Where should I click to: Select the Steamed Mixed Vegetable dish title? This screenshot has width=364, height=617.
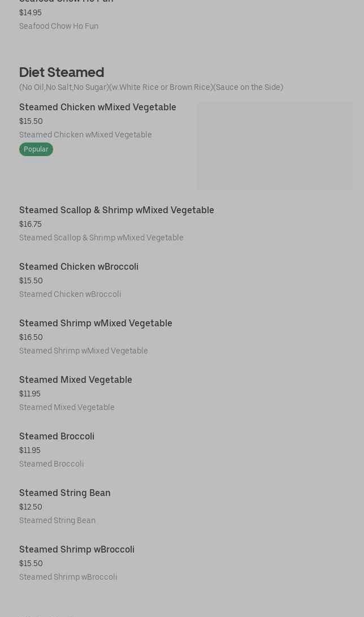pos(76,380)
